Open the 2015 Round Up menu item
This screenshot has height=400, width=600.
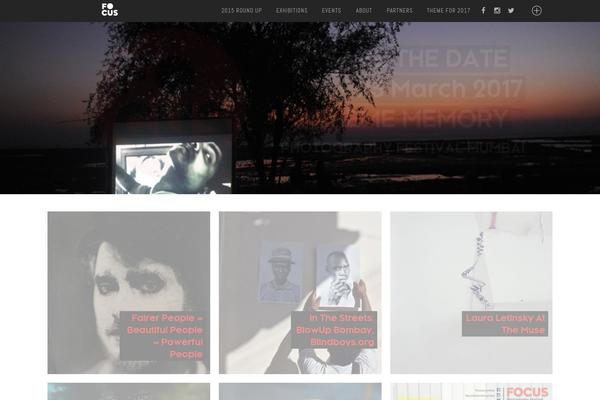point(241,11)
